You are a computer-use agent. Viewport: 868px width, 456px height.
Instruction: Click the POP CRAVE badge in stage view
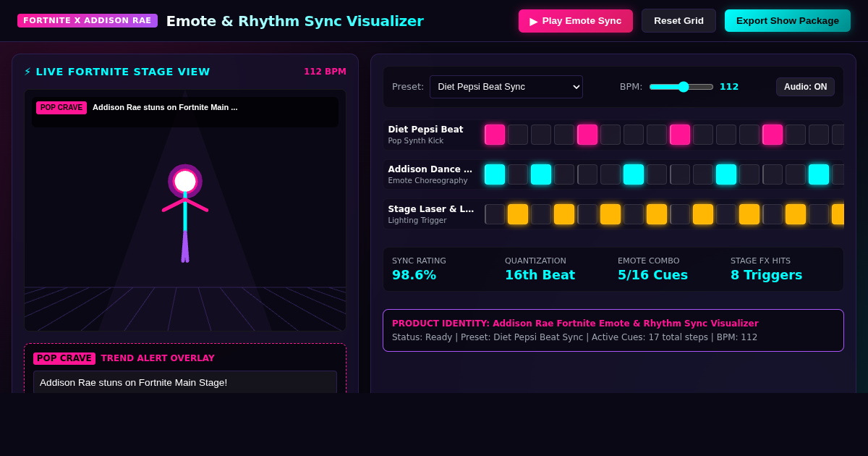[x=61, y=107]
